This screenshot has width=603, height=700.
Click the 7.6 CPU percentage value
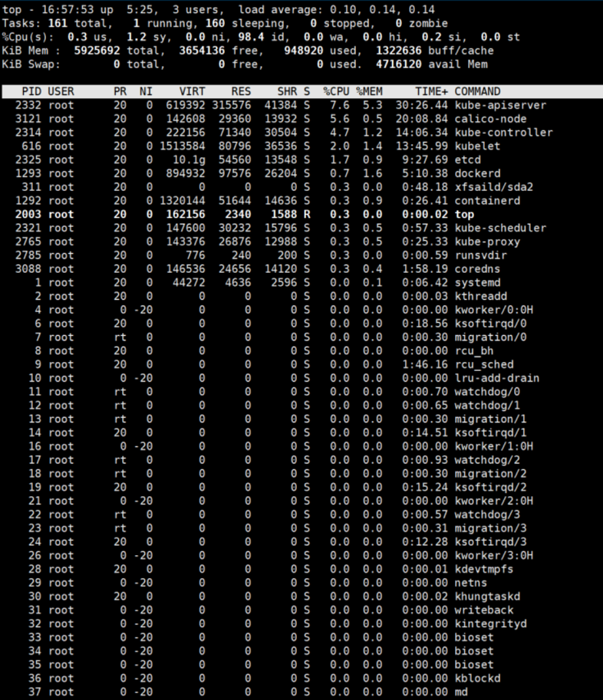[x=339, y=105]
